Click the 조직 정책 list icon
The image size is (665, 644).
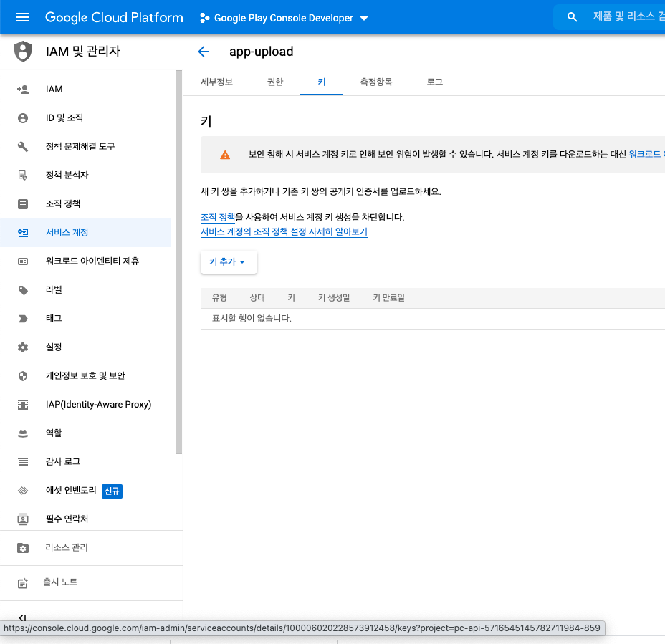click(x=23, y=204)
